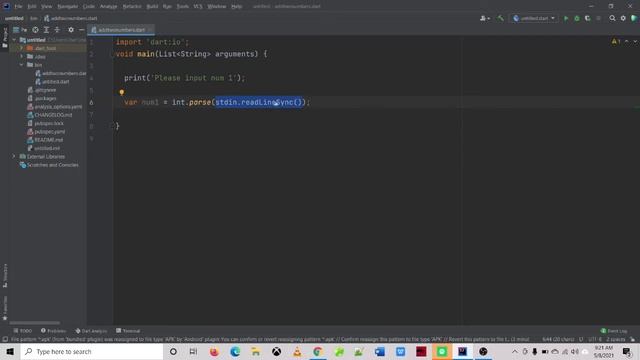The height and width of the screenshot is (360, 640).
Task: Close the addtwonumbers.dart editor tab
Action: tap(151, 30)
